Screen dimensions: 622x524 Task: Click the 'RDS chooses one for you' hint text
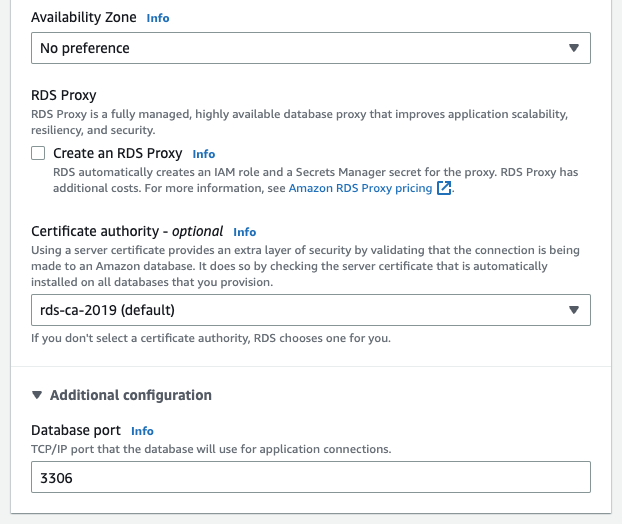click(322, 338)
